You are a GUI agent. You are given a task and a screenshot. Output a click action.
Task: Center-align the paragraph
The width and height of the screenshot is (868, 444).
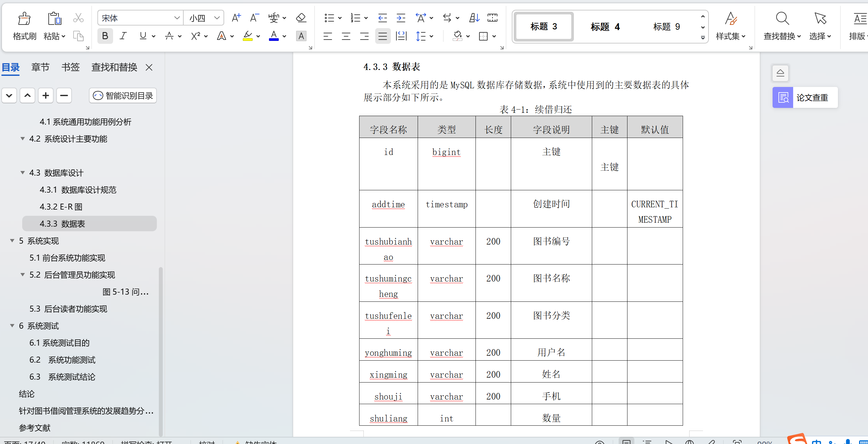coord(346,36)
